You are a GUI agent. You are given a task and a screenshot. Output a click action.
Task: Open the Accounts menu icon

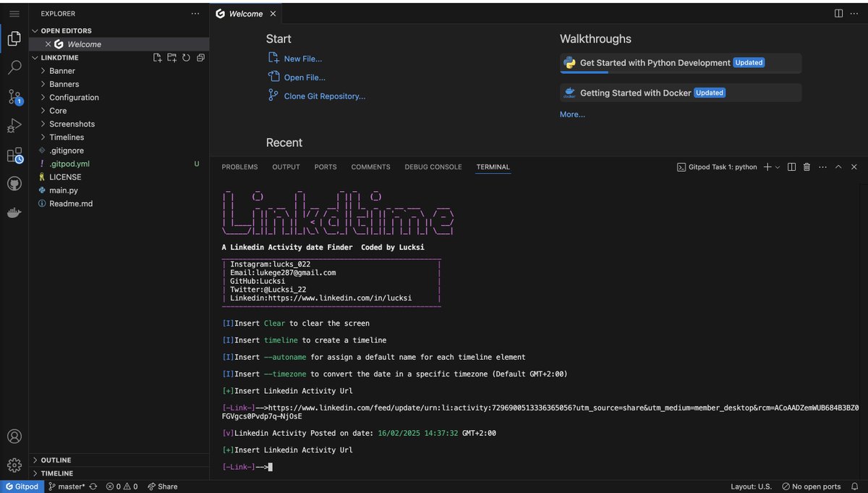14,437
